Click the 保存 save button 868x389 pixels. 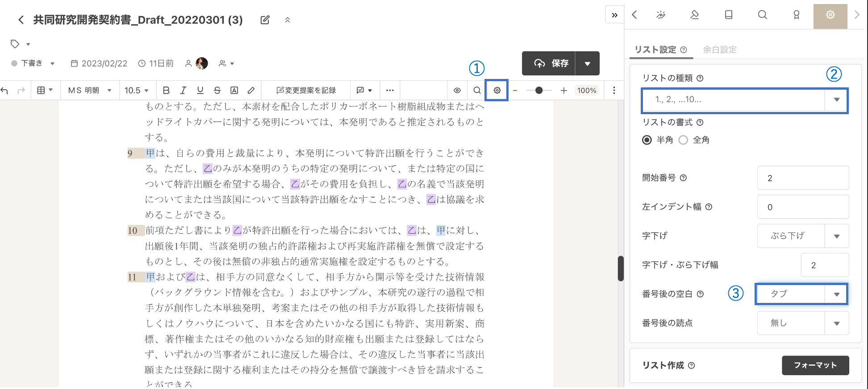click(551, 63)
